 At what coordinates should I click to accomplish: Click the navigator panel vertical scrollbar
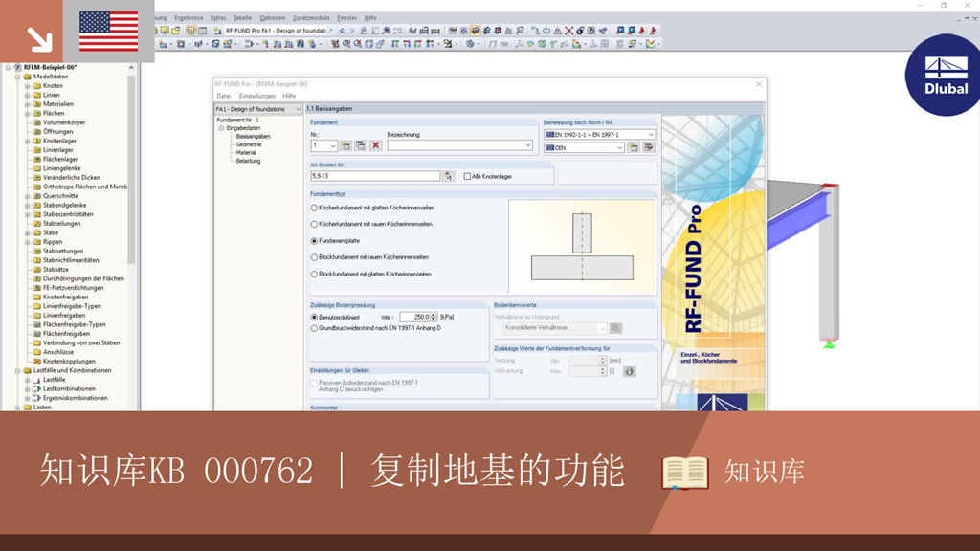tap(131, 168)
